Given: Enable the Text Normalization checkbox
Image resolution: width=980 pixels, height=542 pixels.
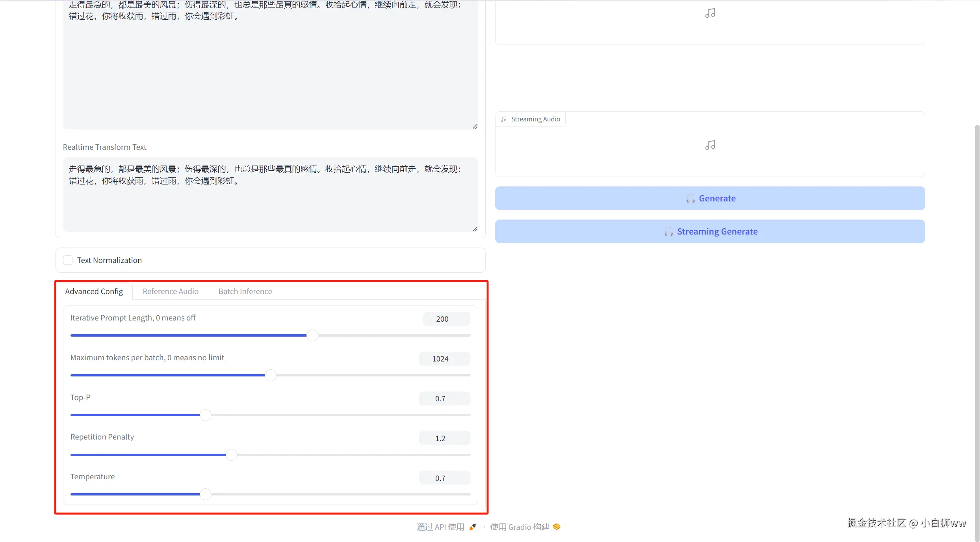Looking at the screenshot, I should (x=68, y=260).
